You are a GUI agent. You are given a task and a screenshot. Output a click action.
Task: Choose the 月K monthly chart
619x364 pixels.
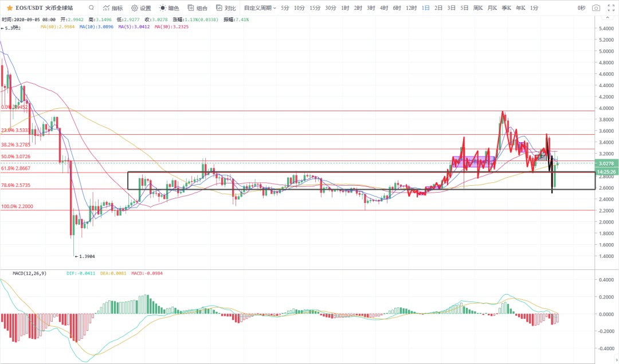click(492, 8)
